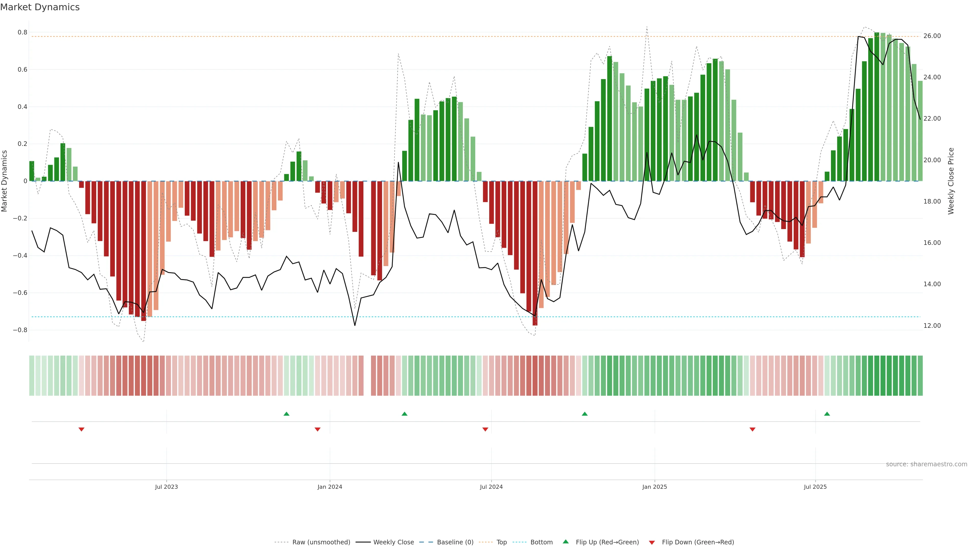This screenshot has height=551, width=980.
Task: Hide the Bottom threshold line via legend
Action: [541, 542]
